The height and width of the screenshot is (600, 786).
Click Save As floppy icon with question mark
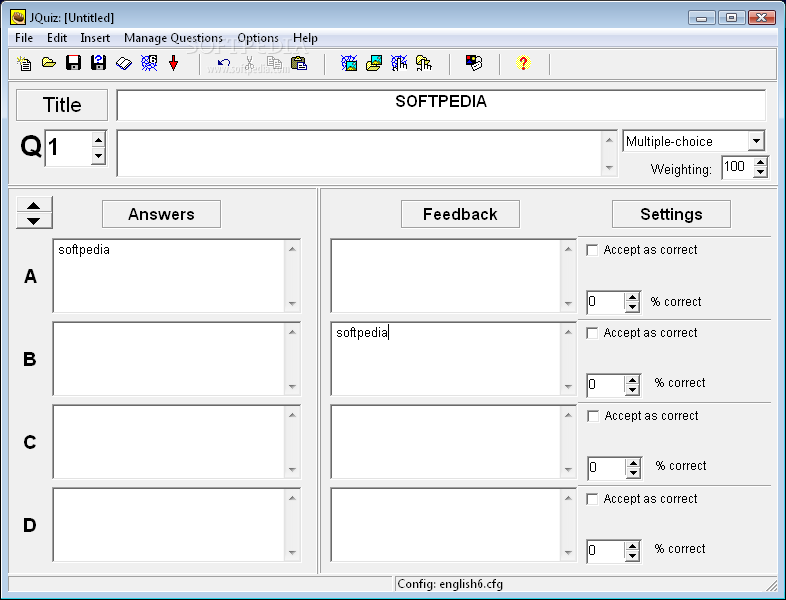coord(98,63)
